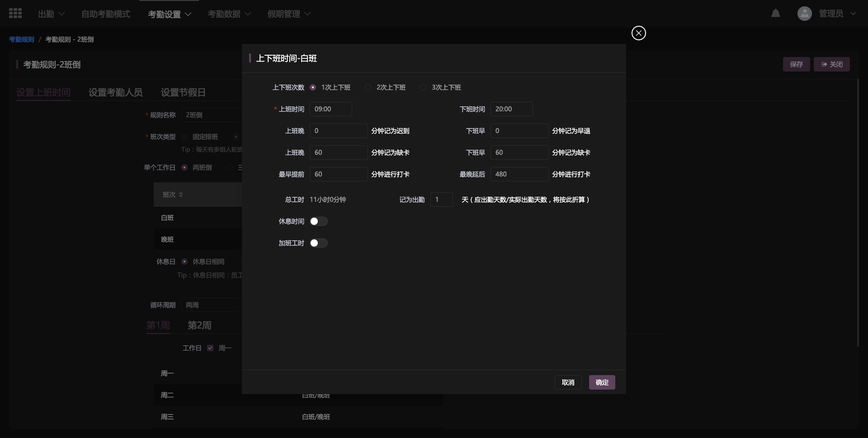Open the 考勤数据 menu
This screenshot has width=868, height=438.
[229, 14]
